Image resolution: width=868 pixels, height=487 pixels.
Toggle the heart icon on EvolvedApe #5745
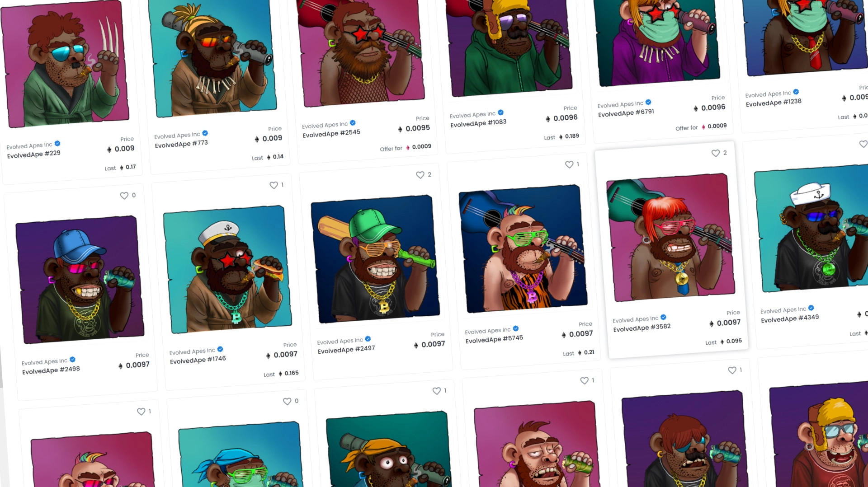point(569,165)
